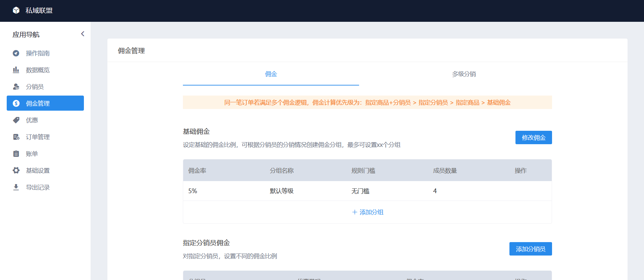The height and width of the screenshot is (280, 644).
Task: Click the 5% commission rate cell
Action: 193,191
